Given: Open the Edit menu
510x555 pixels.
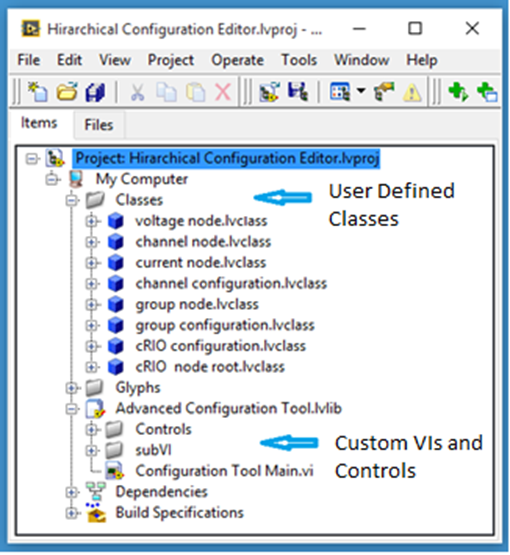Looking at the screenshot, I should point(69,60).
